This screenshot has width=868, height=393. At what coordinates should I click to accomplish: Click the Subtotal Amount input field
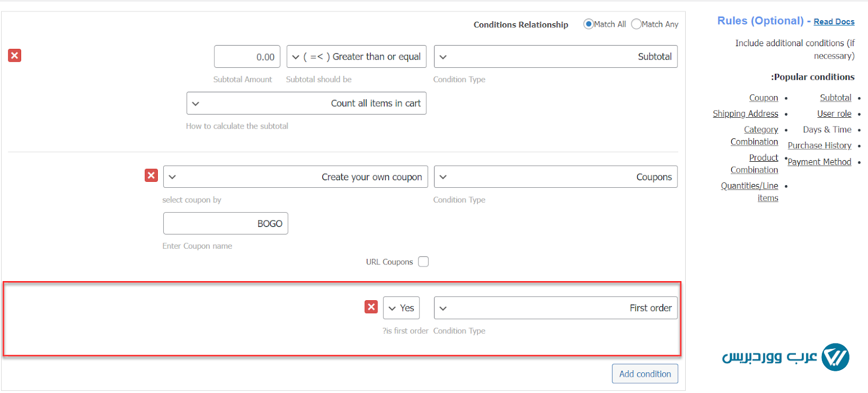click(247, 56)
